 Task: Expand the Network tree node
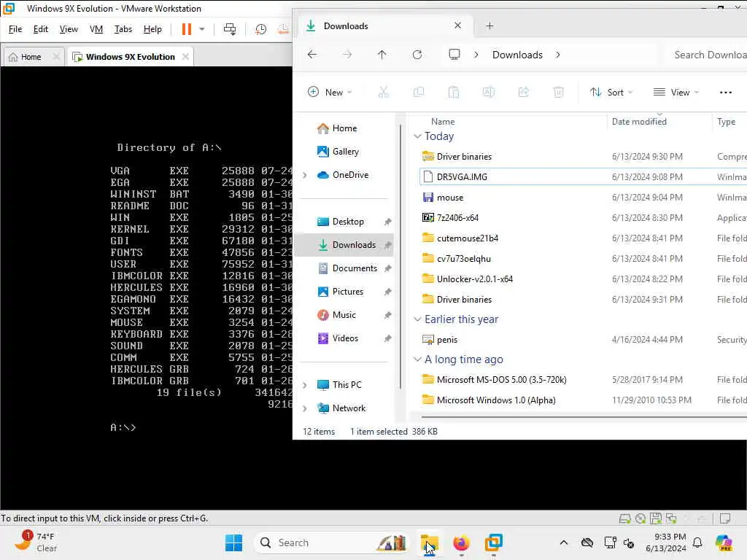pyautogui.click(x=305, y=408)
